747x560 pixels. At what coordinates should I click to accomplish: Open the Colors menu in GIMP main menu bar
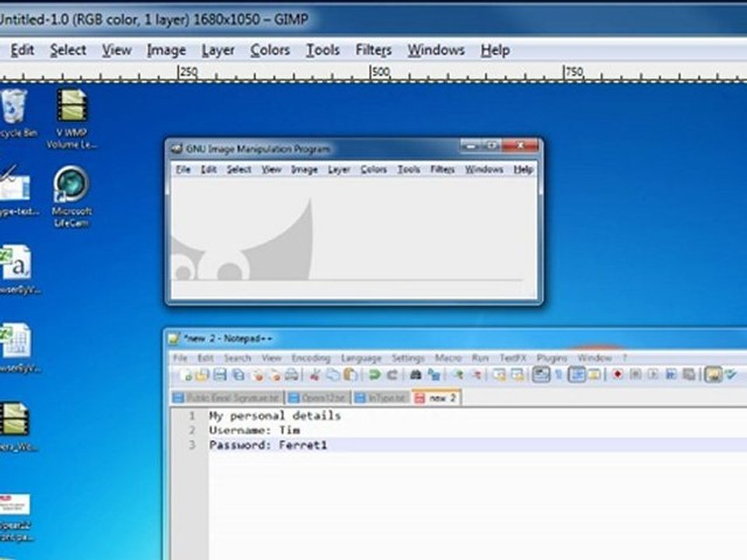(270, 50)
